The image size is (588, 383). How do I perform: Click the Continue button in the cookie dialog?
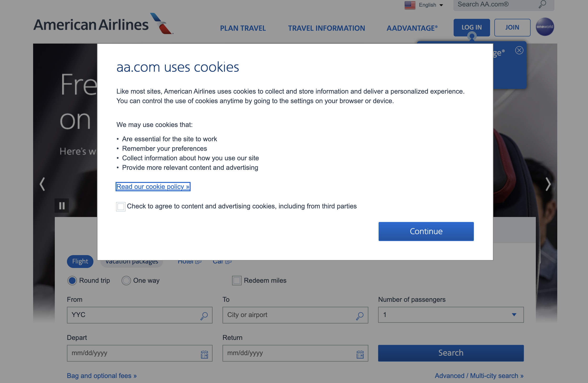click(426, 231)
